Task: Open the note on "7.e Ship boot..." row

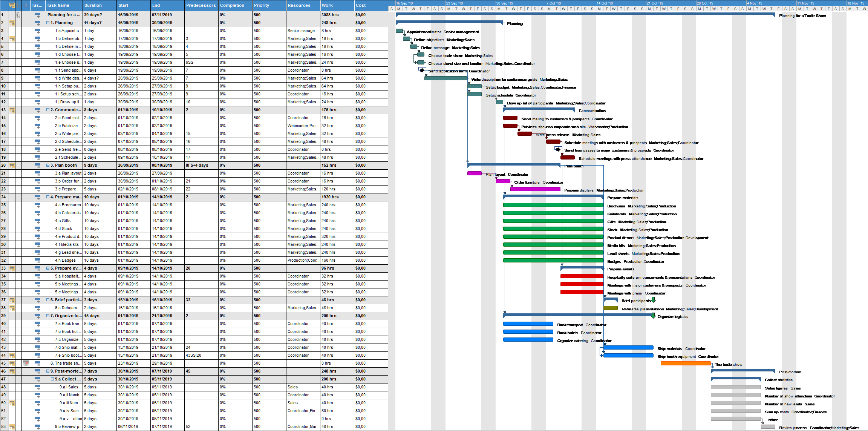Action: point(12,355)
